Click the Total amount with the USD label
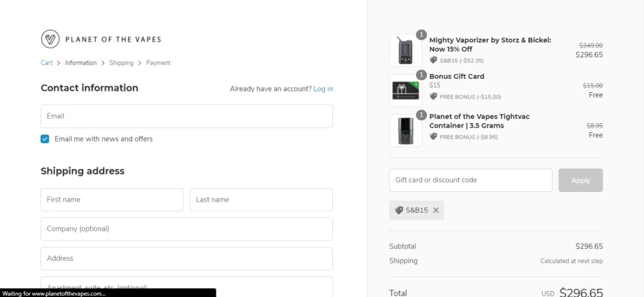Image resolution: width=644 pixels, height=297 pixels. click(572, 292)
